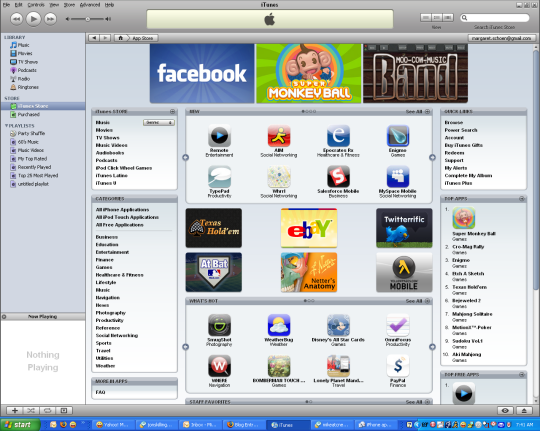Show next page of What's Hot
The width and height of the screenshot is (540, 431).
click(x=432, y=347)
